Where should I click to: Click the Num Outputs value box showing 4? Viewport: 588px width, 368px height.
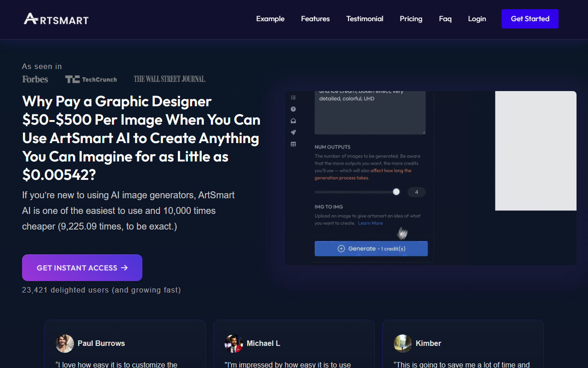click(x=417, y=192)
